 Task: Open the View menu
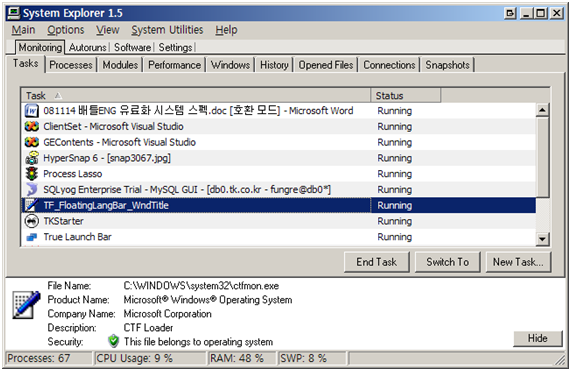108,30
